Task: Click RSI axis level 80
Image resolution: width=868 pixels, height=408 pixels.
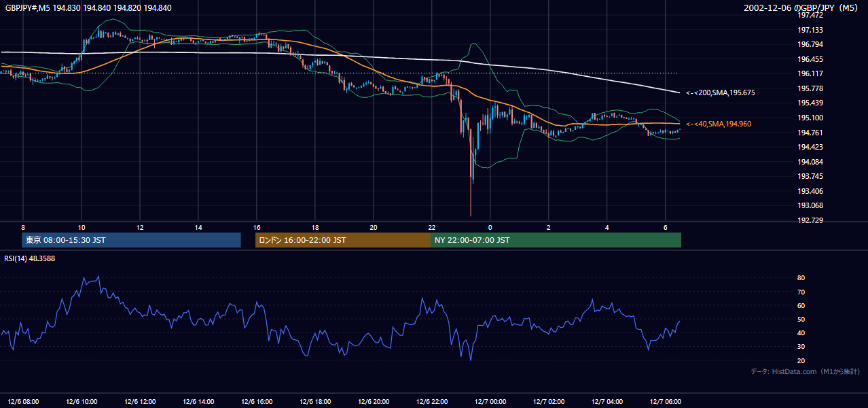Action: [801, 278]
